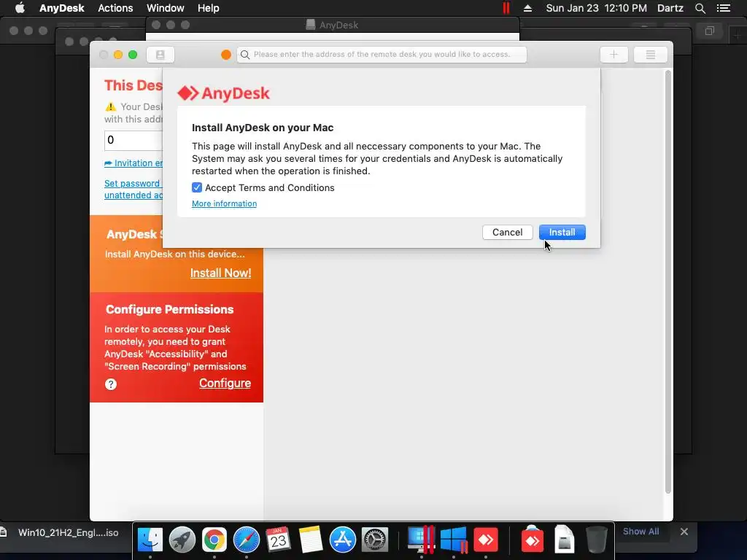The image size is (747, 560).
Task: Click the red Parallels menu bar icon
Action: tap(506, 8)
